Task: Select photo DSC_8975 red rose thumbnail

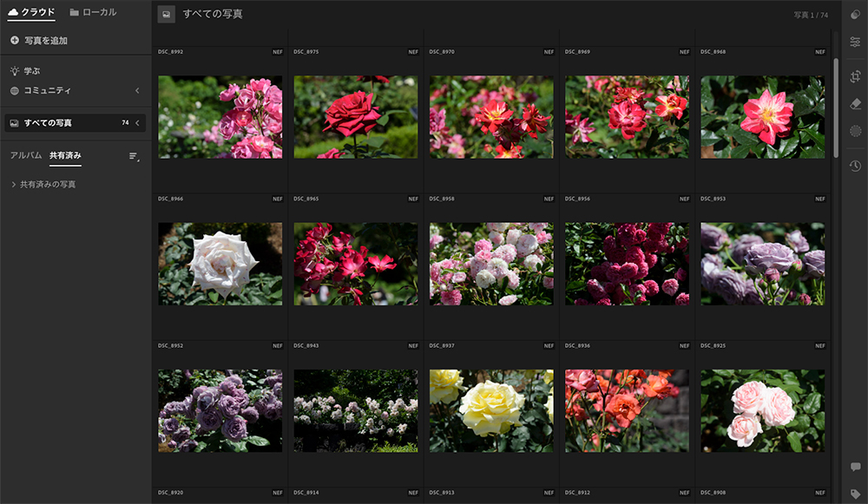Action: pyautogui.click(x=356, y=117)
